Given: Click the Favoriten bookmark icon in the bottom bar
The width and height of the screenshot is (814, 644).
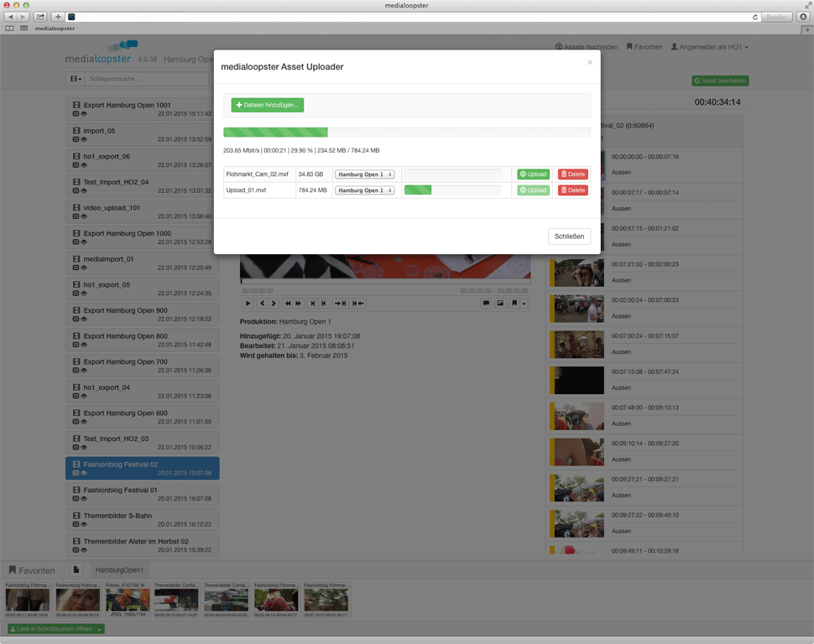Looking at the screenshot, I should [13, 570].
